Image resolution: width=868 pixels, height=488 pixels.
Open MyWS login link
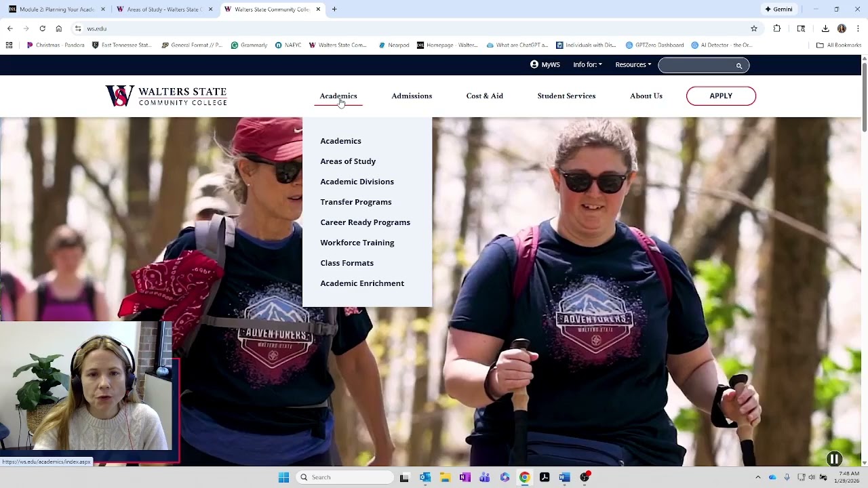545,65
